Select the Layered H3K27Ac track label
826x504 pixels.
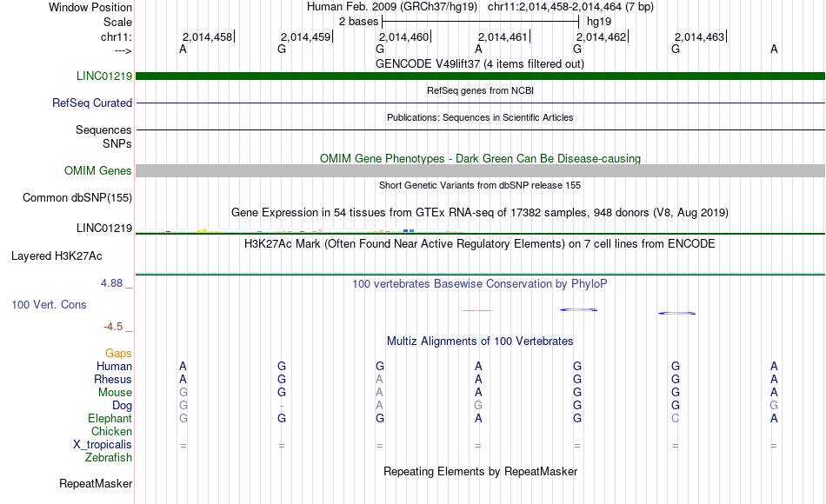pyautogui.click(x=57, y=256)
